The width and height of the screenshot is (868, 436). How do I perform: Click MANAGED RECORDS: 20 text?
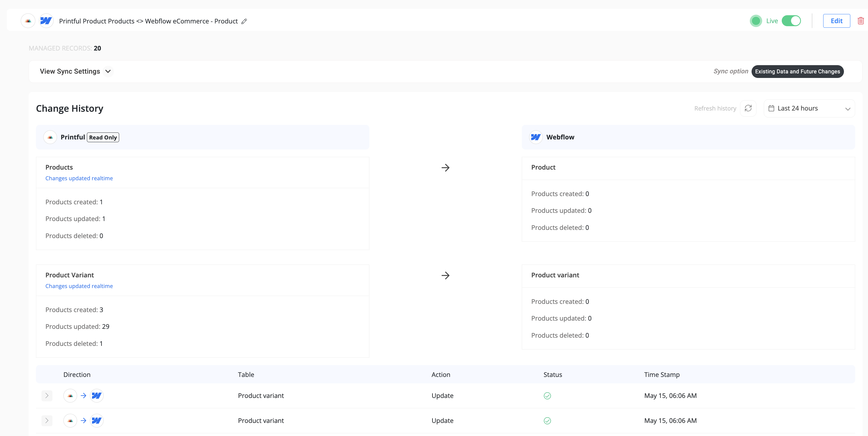click(65, 48)
